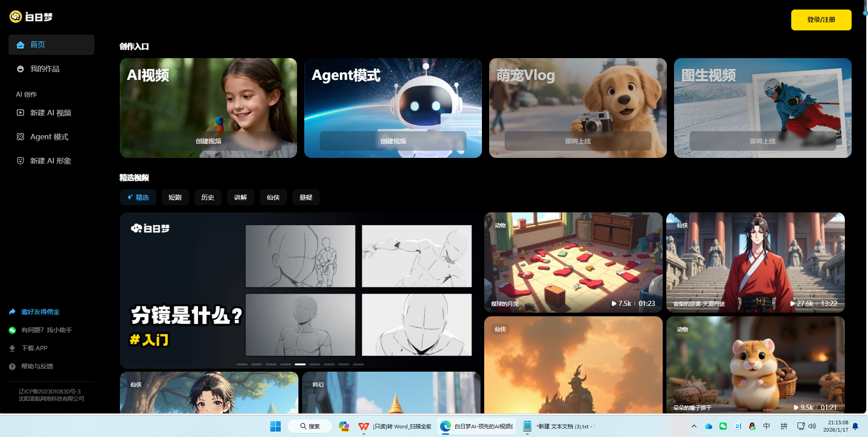Viewport: 868px width, 437px height.
Task: Open 新建 AI 视频 from the sidebar
Action: pyautogui.click(x=51, y=113)
